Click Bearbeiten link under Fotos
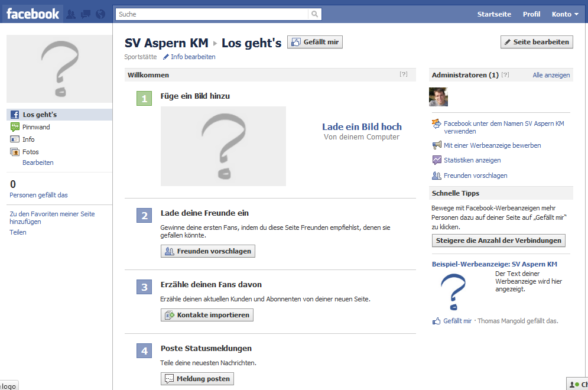The width and height of the screenshot is (588, 390). pos(38,162)
